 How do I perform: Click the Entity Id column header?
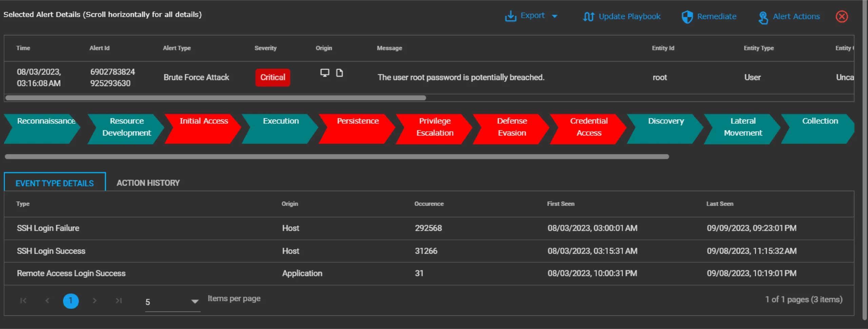click(x=663, y=48)
